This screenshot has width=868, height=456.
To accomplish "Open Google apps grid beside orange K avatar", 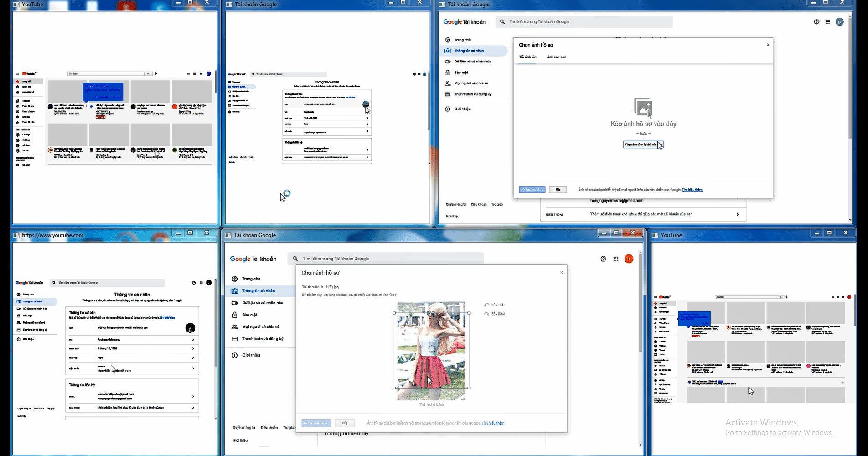I will click(x=616, y=259).
